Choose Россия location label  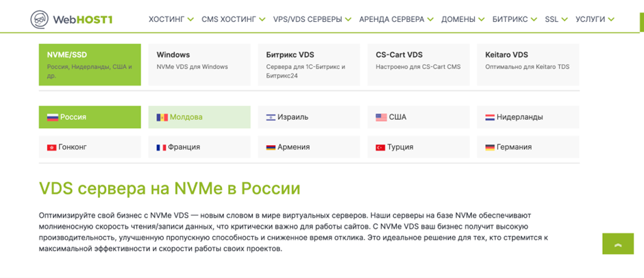click(x=73, y=118)
